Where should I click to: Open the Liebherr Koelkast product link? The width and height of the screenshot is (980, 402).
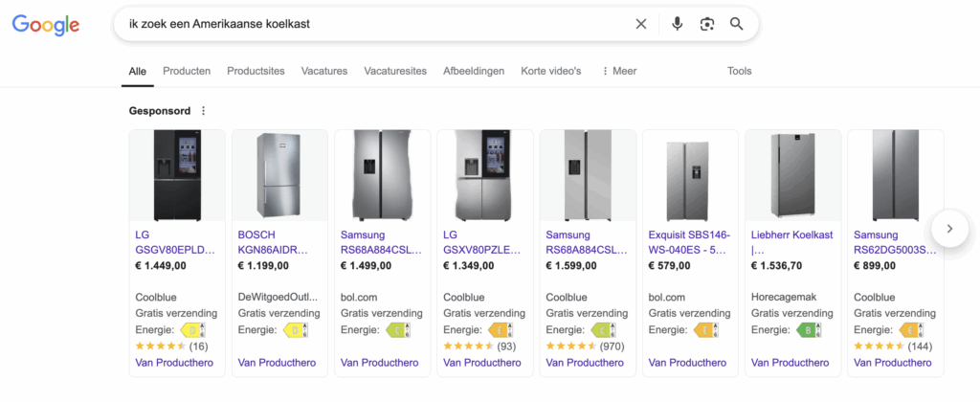(791, 242)
